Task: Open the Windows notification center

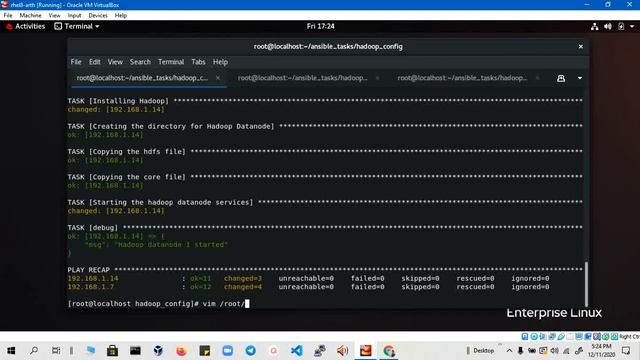Action: click(626, 351)
